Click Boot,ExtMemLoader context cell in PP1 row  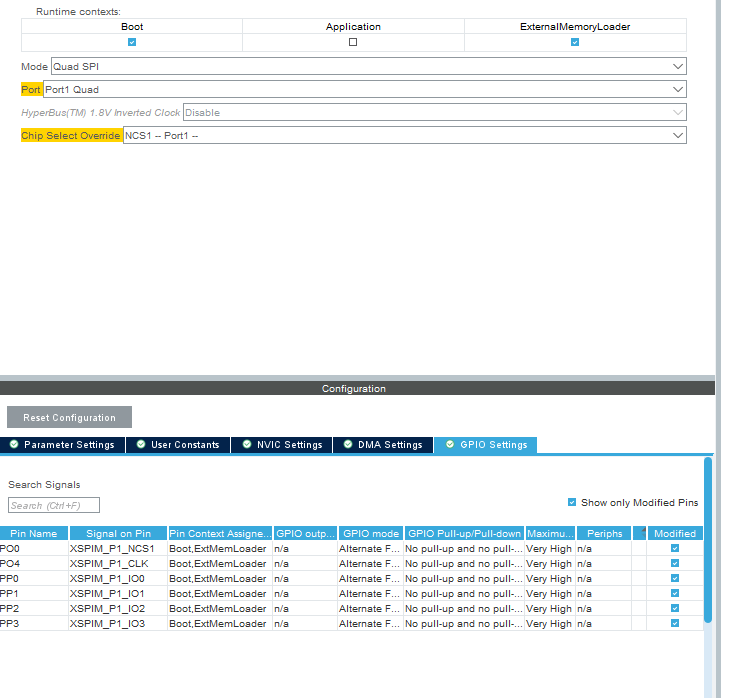(220, 593)
